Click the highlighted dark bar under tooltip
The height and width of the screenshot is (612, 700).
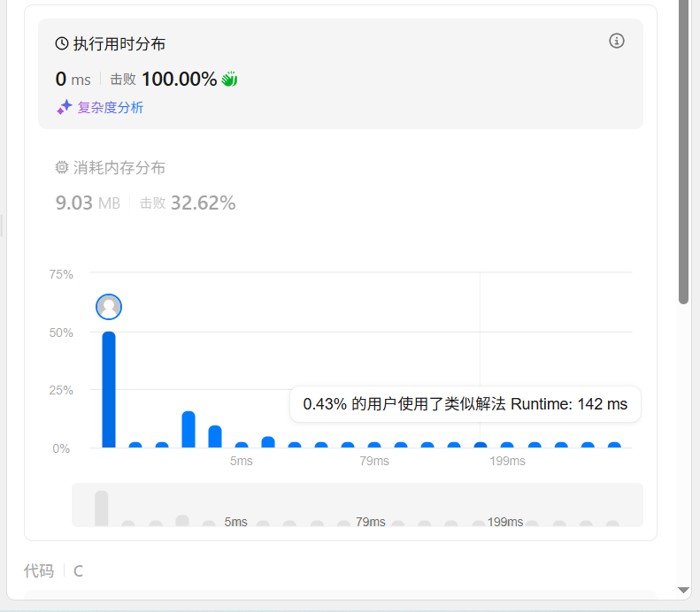coord(481,445)
